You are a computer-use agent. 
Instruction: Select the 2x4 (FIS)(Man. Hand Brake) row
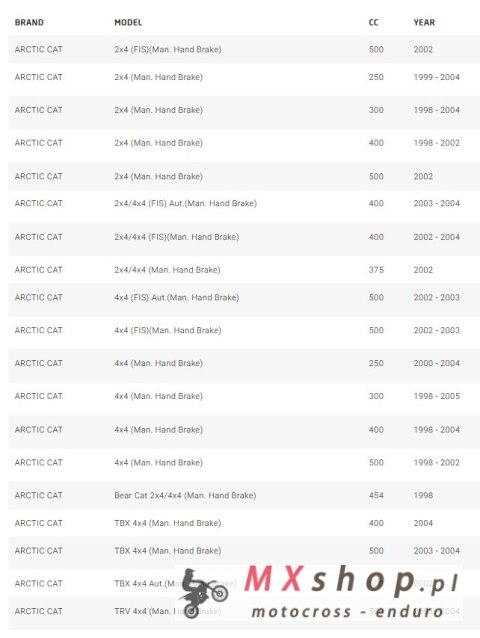(x=244, y=49)
